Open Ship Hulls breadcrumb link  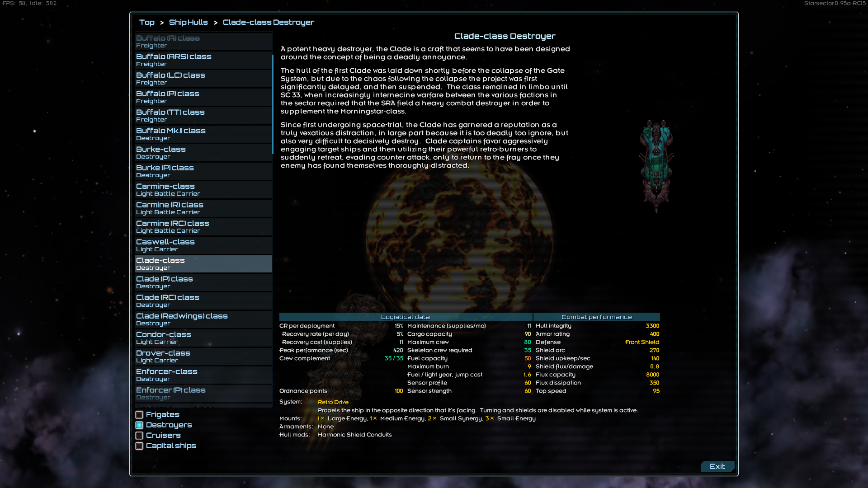[188, 22]
